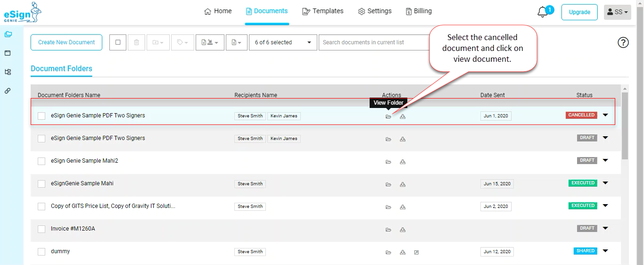Image resolution: width=644 pixels, height=265 pixels.
Task: Check the cancelled Two Signers row checkbox
Action: click(41, 116)
